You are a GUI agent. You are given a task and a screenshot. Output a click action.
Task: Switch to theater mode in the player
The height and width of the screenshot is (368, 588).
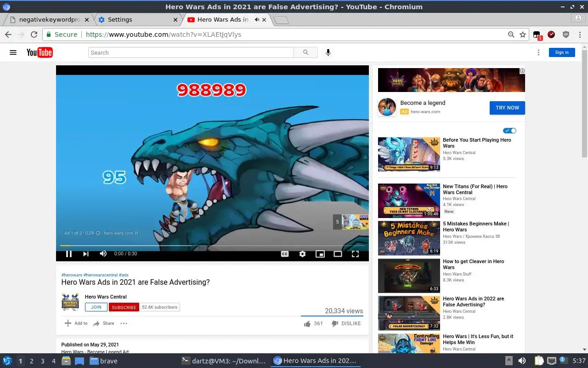click(x=338, y=254)
